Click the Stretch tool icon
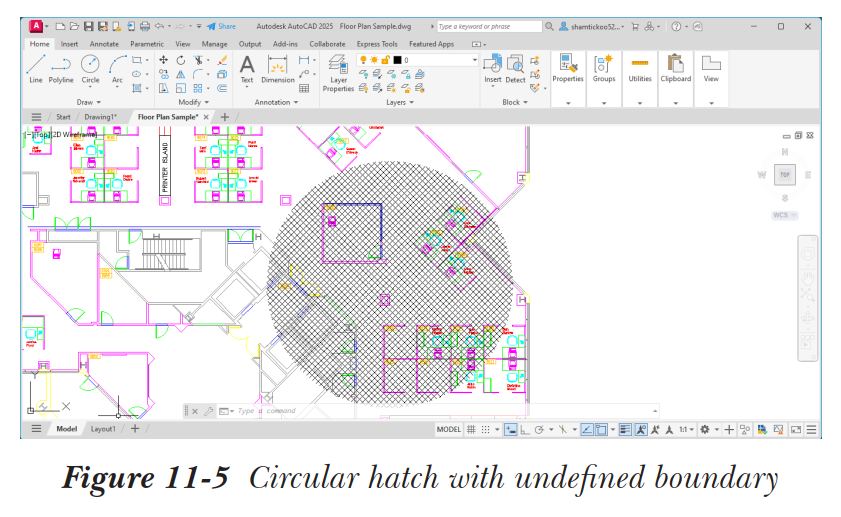This screenshot has height=517, width=841. pyautogui.click(x=164, y=88)
